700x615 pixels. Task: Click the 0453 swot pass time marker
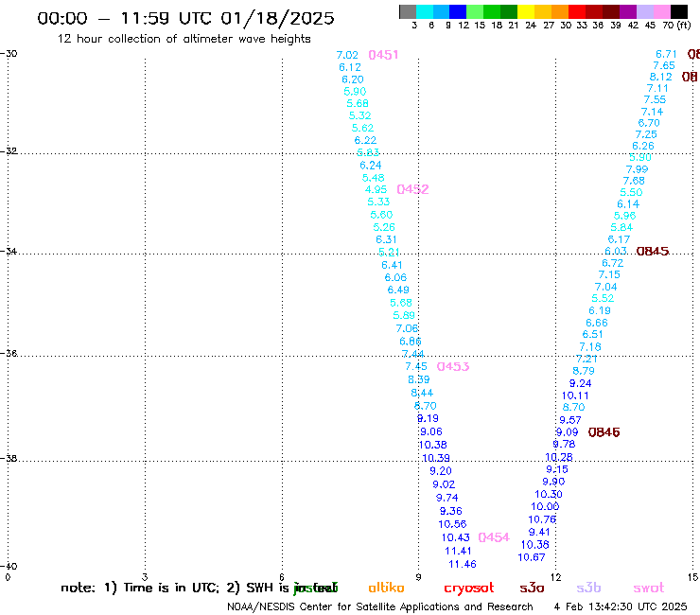click(453, 367)
